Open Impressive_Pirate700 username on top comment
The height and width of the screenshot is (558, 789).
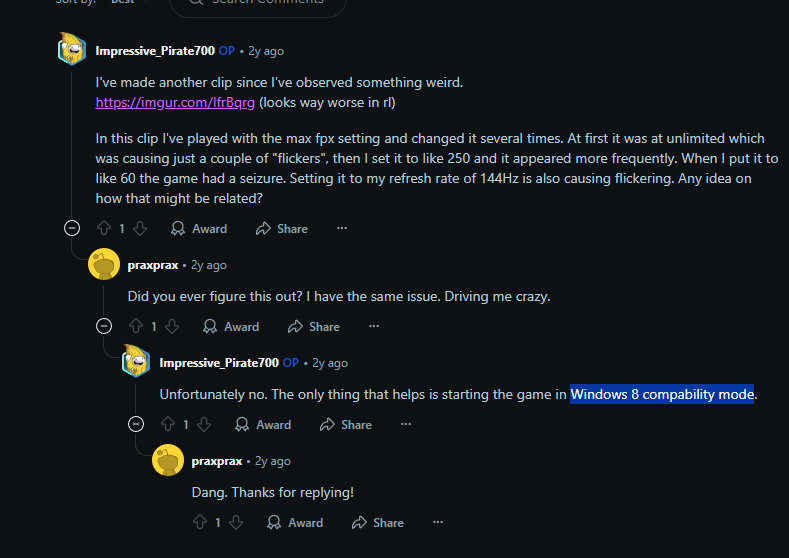[x=154, y=51]
